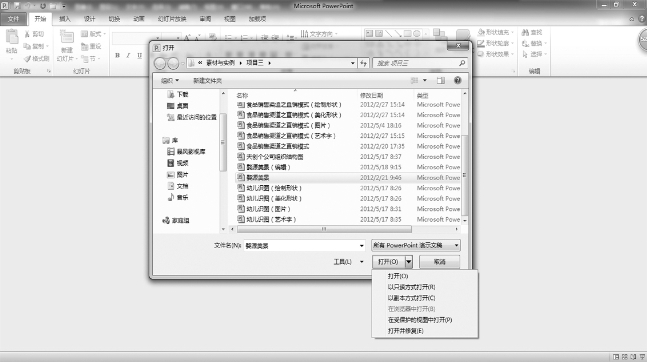Click the Arrange shapes icon in ribbon

[439, 35]
